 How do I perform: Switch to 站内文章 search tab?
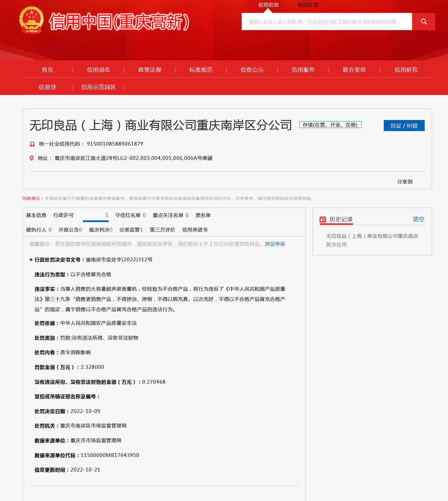308,5
